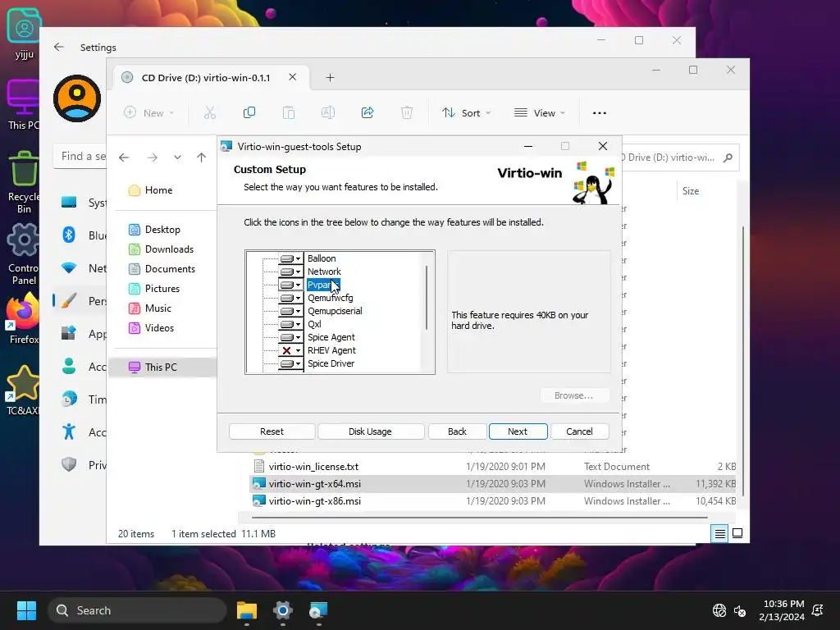
Task: Click the Share icon in Explorer toolbar
Action: click(367, 113)
